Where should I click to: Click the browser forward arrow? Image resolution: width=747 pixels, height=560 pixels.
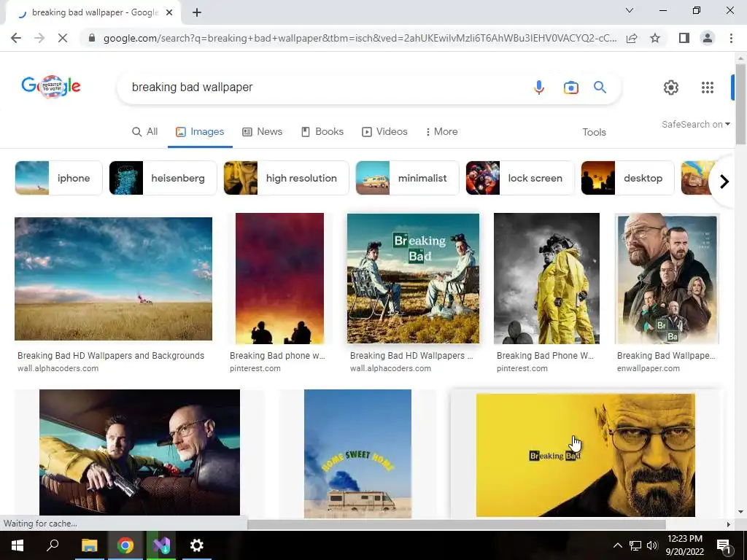click(39, 38)
